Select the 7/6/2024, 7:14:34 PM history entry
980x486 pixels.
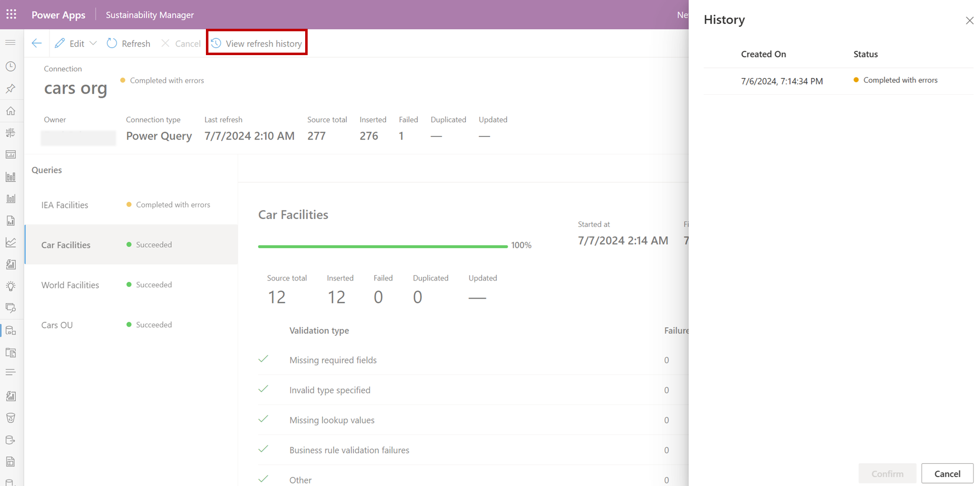pos(838,81)
